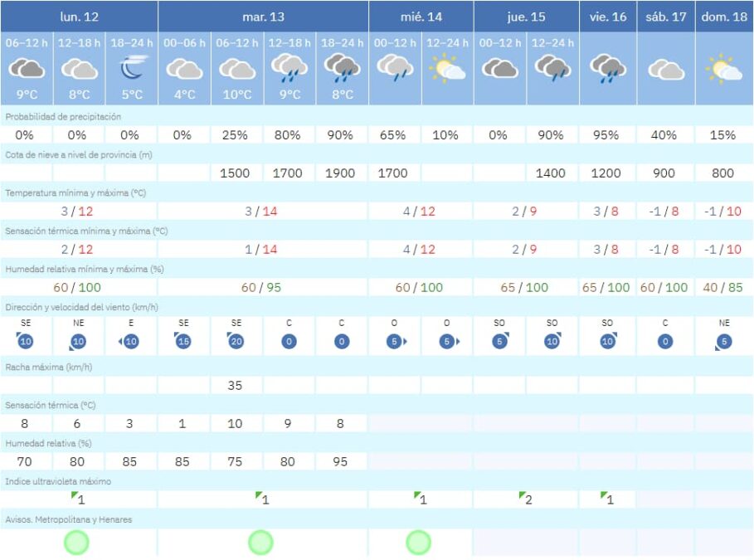754x560 pixels.
Task: Open the mar. 13 day column header
Action: pyautogui.click(x=261, y=15)
